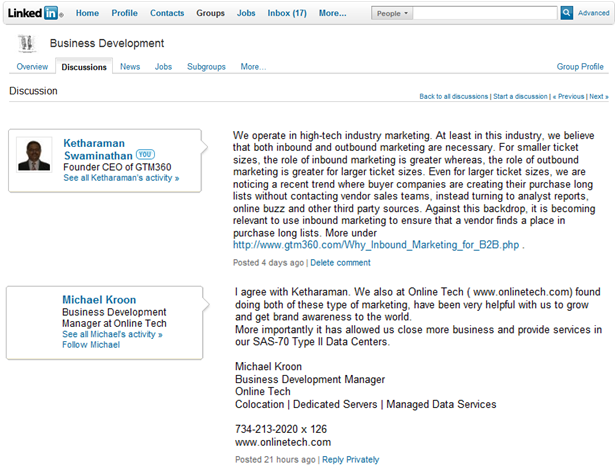Click 'Colocation | Dedicated Servers | Managed Data Services' line

(366, 404)
